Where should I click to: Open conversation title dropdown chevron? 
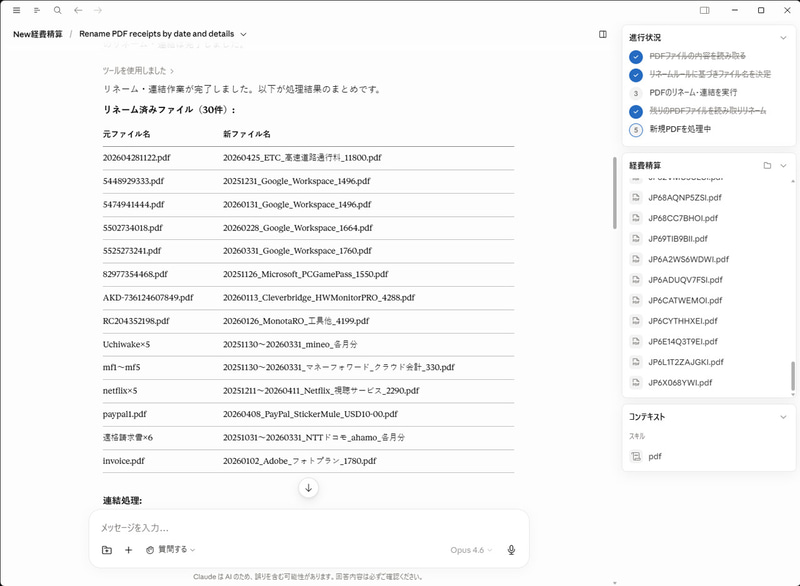point(243,34)
